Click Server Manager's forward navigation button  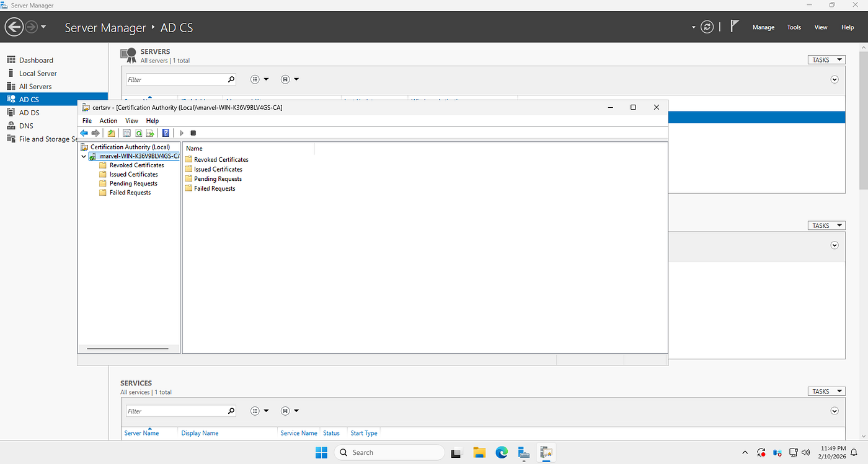(31, 27)
